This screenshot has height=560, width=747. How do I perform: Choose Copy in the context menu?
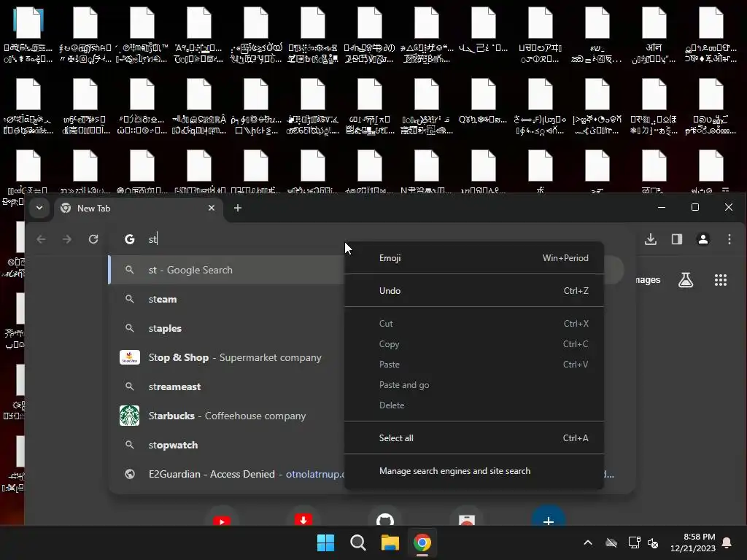click(474, 344)
